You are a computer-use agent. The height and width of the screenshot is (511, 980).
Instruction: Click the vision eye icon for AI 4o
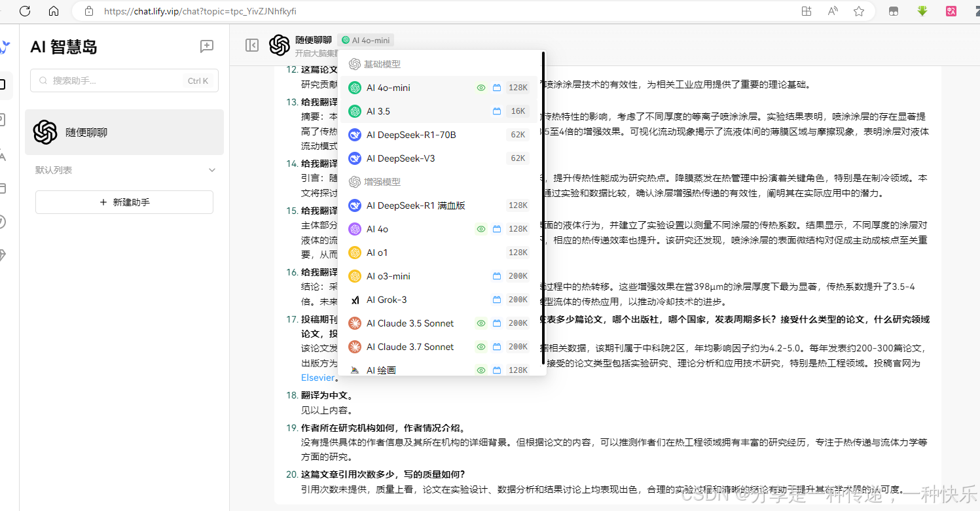click(x=481, y=229)
